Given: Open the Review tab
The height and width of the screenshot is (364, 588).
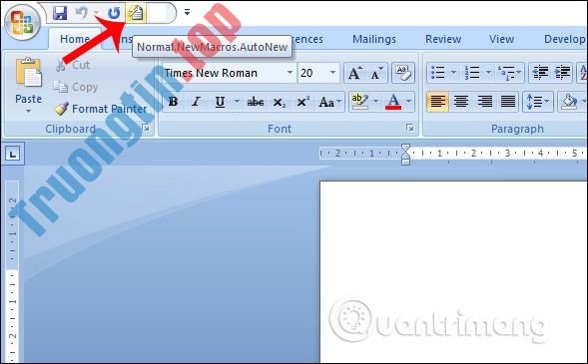Looking at the screenshot, I should [x=443, y=39].
